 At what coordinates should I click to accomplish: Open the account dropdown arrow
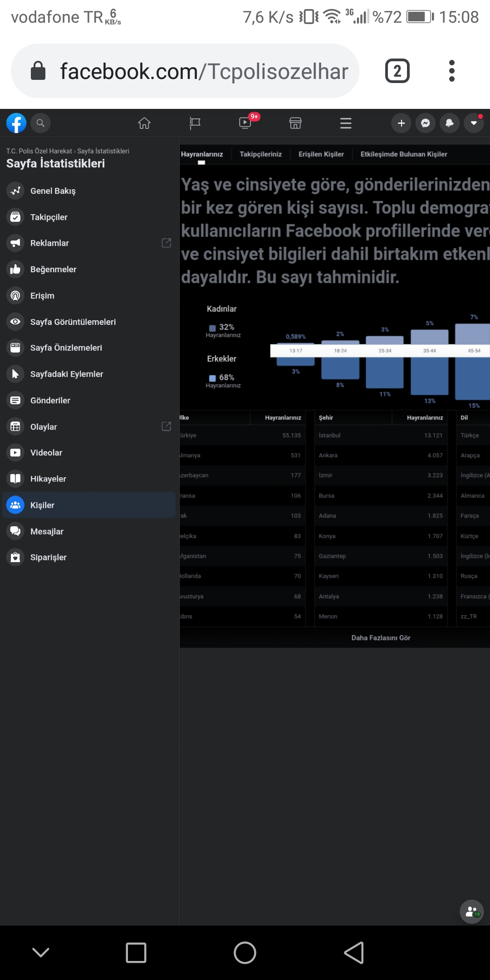[x=474, y=123]
